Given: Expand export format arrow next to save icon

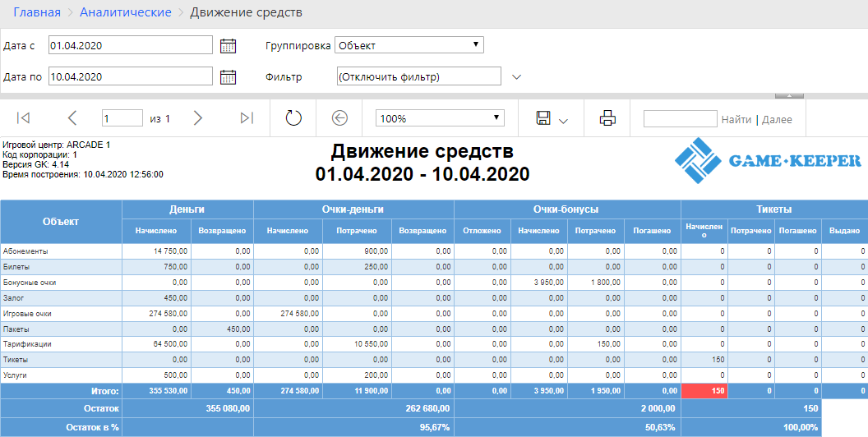Looking at the screenshot, I should coord(564,121).
